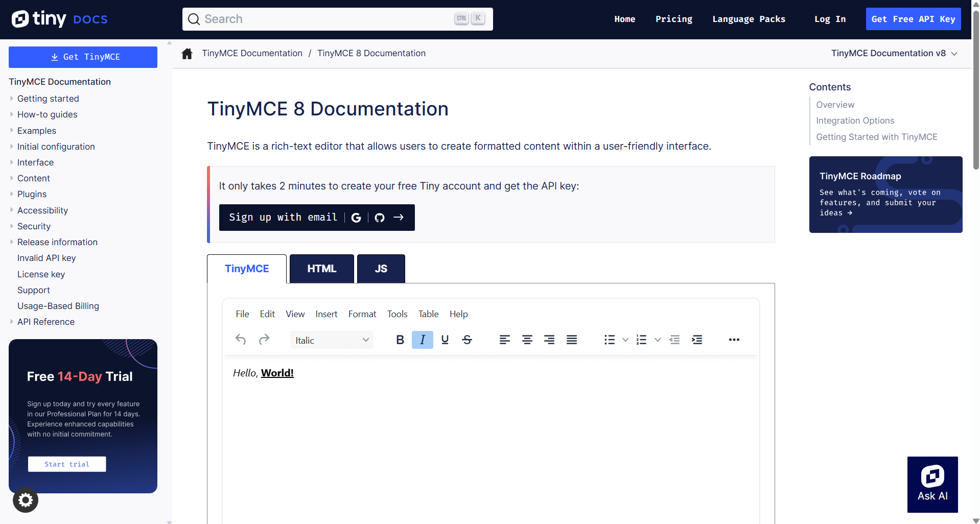Click the Undo icon in editor toolbar
The image size is (980, 524).
click(x=241, y=340)
